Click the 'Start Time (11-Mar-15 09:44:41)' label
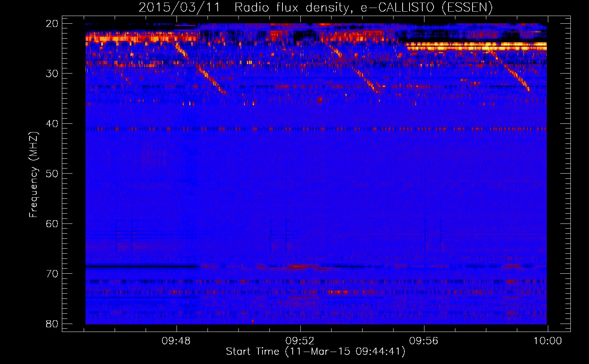The width and height of the screenshot is (589, 364). [316, 352]
